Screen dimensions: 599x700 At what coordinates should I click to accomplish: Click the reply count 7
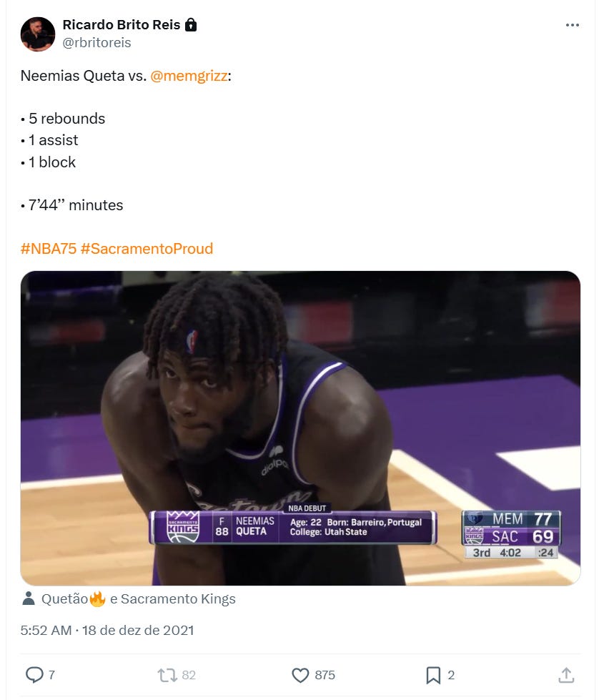51,675
